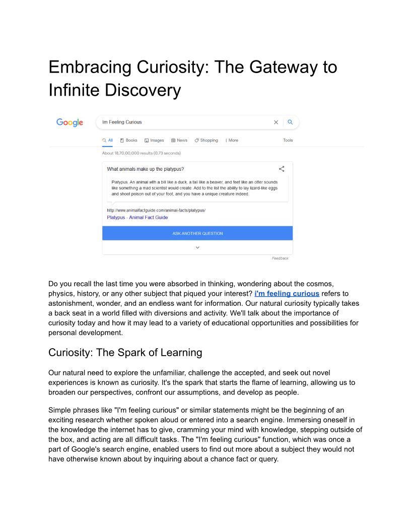Click inside the Im Feeling Curious search field
The height and width of the screenshot is (532, 411).
point(181,122)
